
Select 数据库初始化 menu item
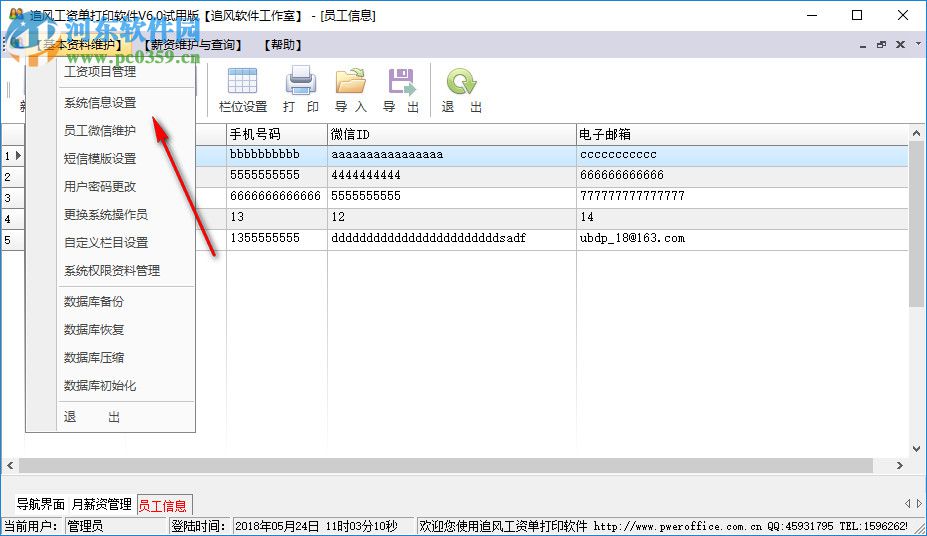coord(100,385)
